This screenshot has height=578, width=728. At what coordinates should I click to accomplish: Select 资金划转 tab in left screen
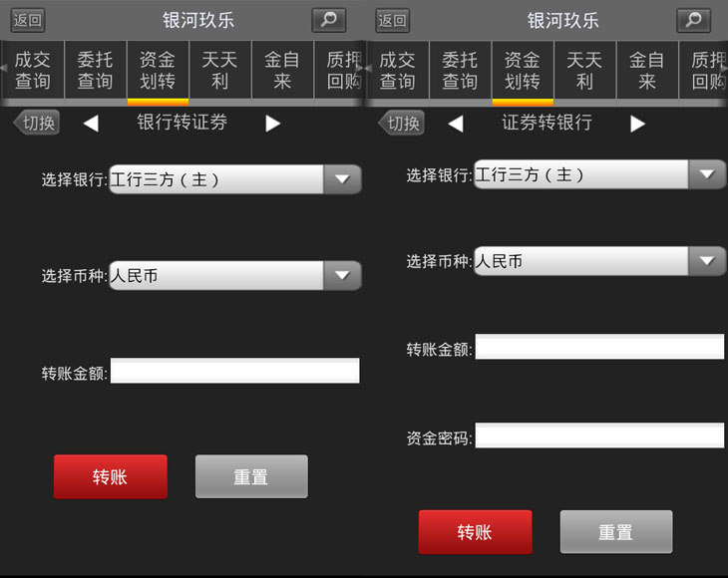158,70
